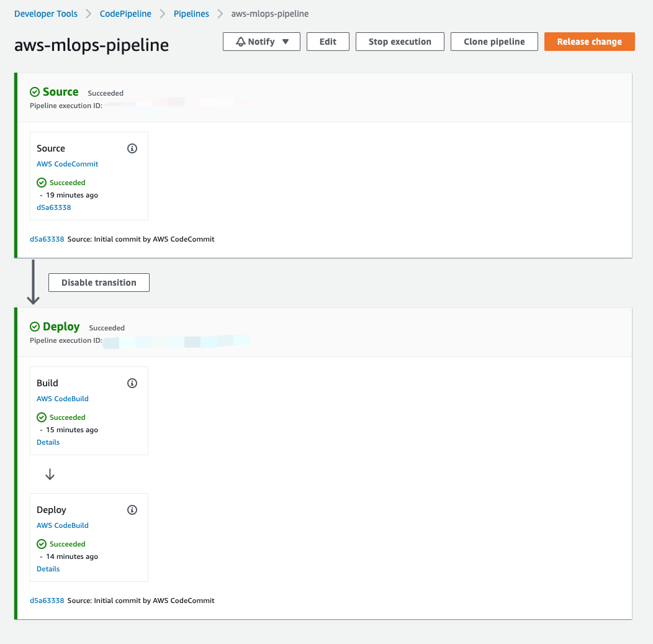
Task: Go to CodePipeline breadcrumb link
Action: 125,14
